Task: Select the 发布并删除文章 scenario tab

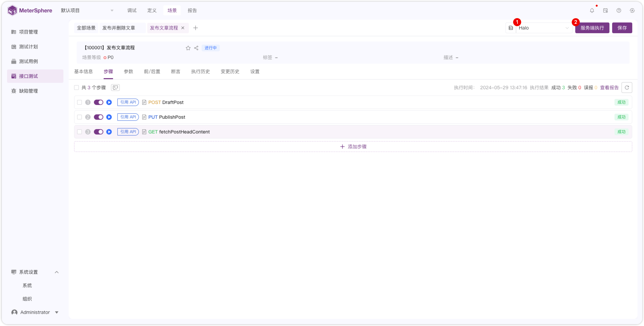Action: click(x=119, y=28)
